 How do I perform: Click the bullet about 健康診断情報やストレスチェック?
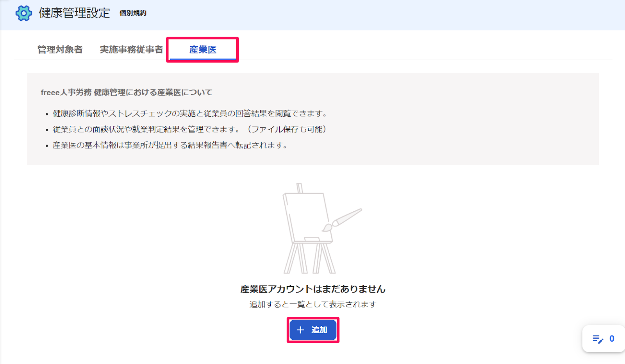pos(190,114)
